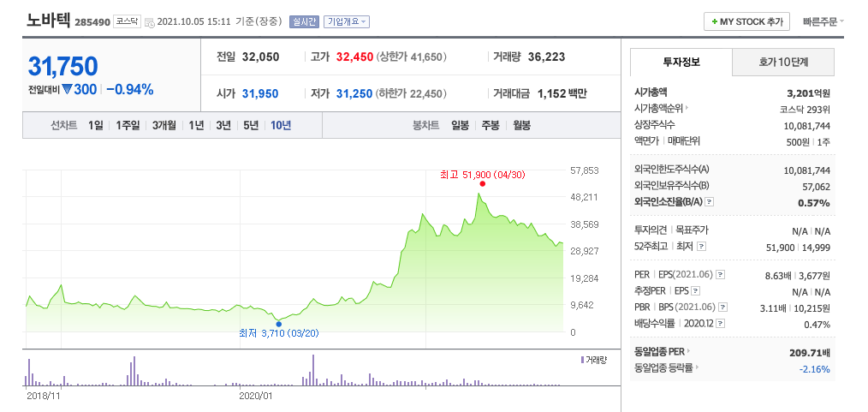Show the 월봉 candlestick chart
Viewport: 868px width, 412px height.
point(521,126)
